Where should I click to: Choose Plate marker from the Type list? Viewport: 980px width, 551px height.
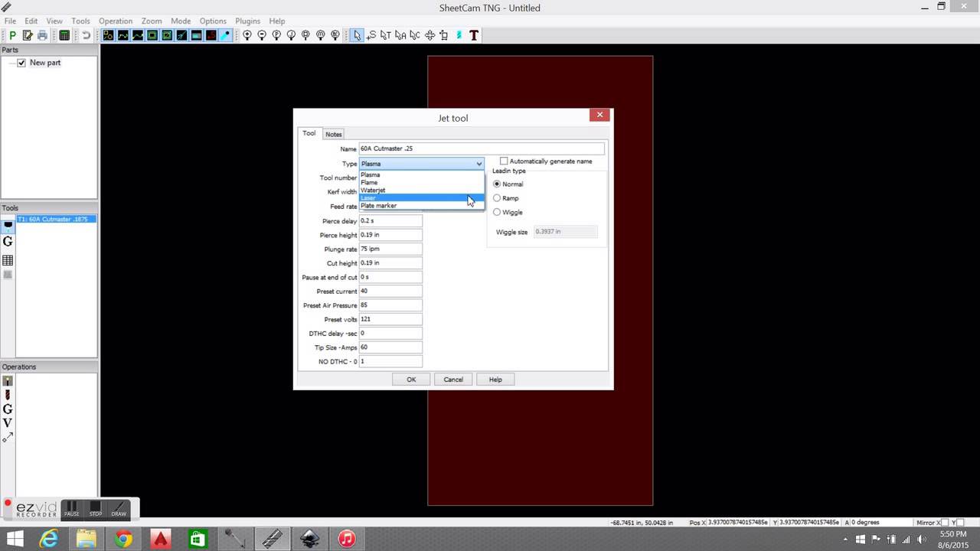point(422,205)
